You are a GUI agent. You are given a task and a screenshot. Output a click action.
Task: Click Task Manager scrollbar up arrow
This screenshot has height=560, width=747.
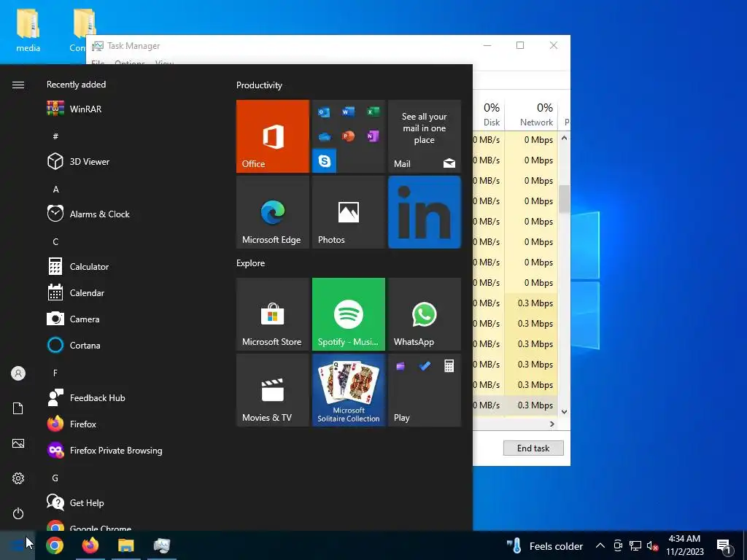564,138
